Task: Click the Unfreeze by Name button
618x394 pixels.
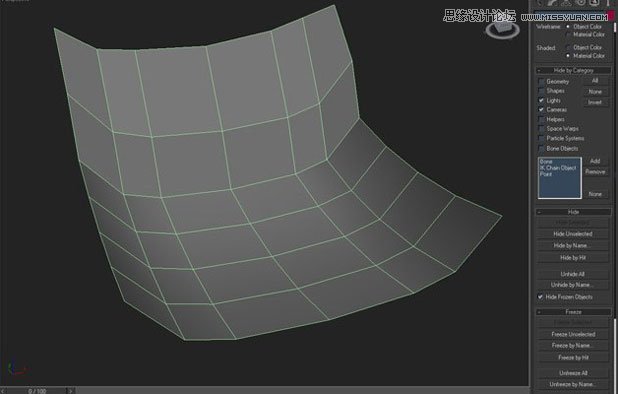Action: click(573, 384)
